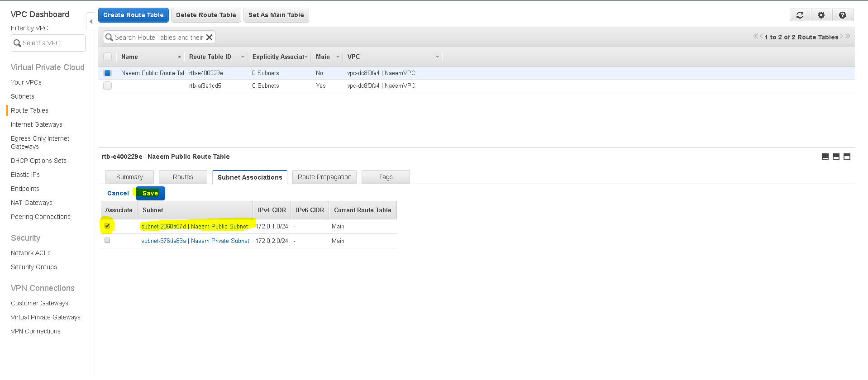Viewport: 868px width, 380px height.
Task: Toggle the select-all route tables checkbox
Action: point(107,57)
